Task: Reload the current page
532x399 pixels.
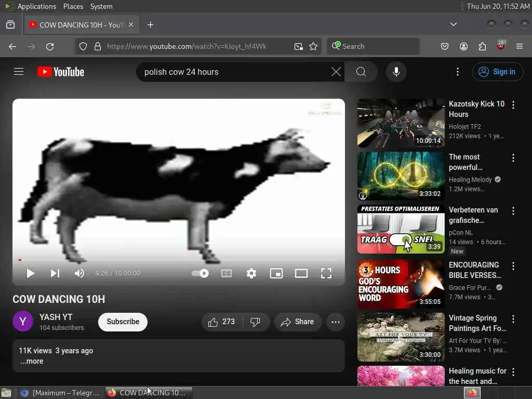Action: (50, 46)
